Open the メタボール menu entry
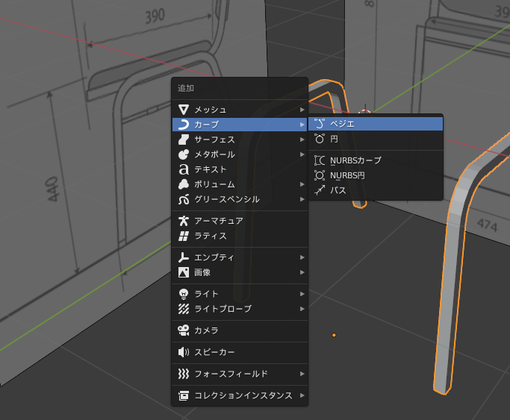 240,154
